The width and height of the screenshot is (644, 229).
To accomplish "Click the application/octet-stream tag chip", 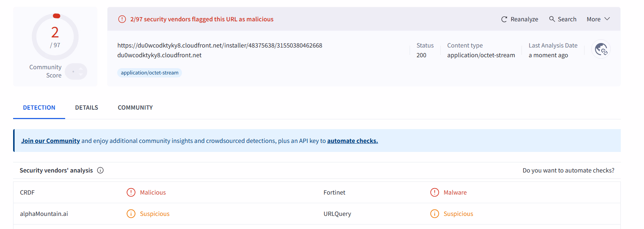I will point(150,73).
